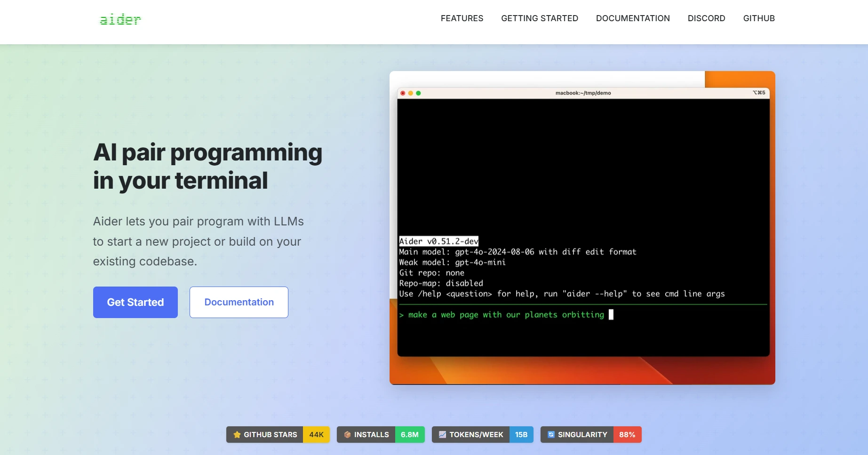
Task: Click the 'Aider lets you pair program' paragraph
Action: (199, 241)
